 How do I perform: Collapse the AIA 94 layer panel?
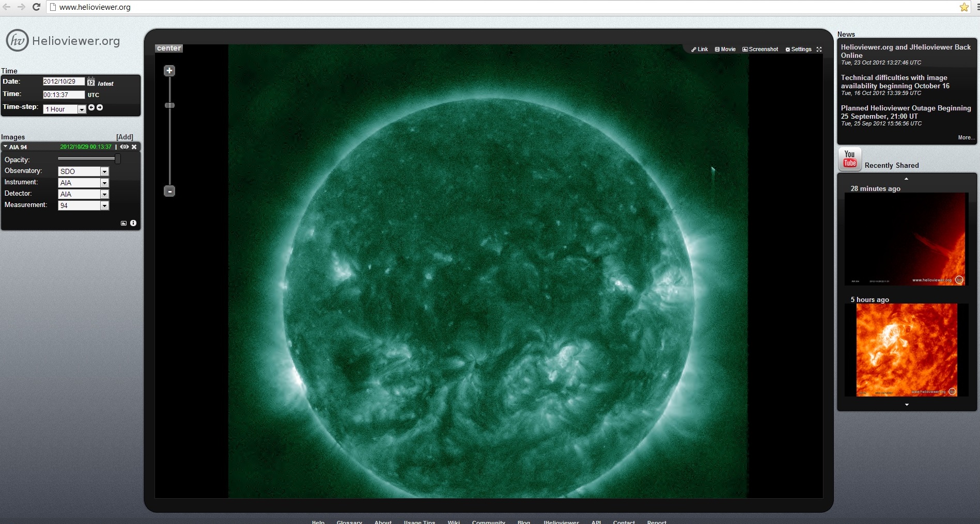[x=6, y=147]
